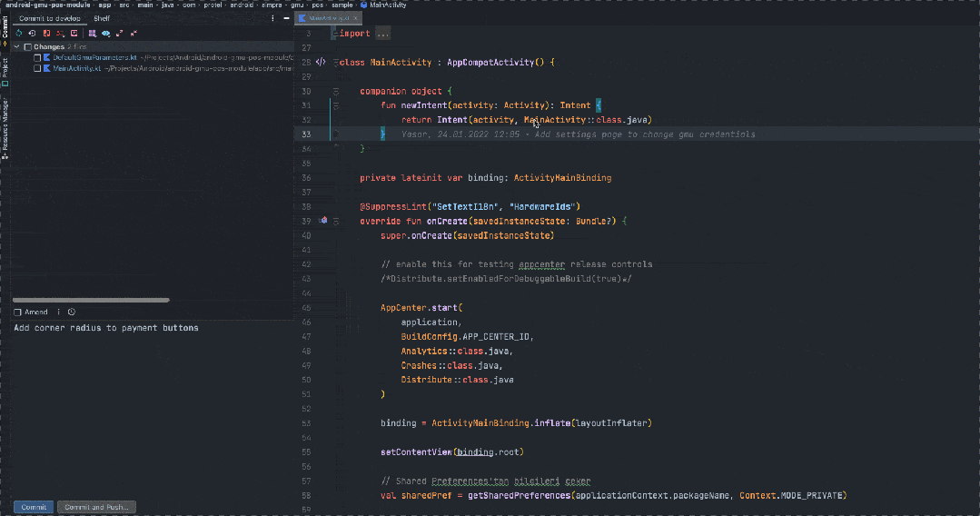Click the Show Diff icon in commit toolbar
Image resolution: width=980 pixels, height=516 pixels.
point(46,33)
